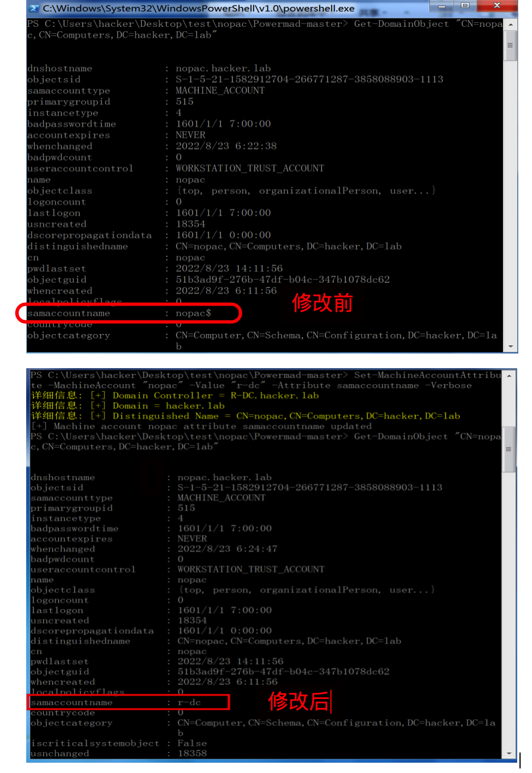
Task: Click the upper console's scroll up arrow
Action: (x=510, y=25)
